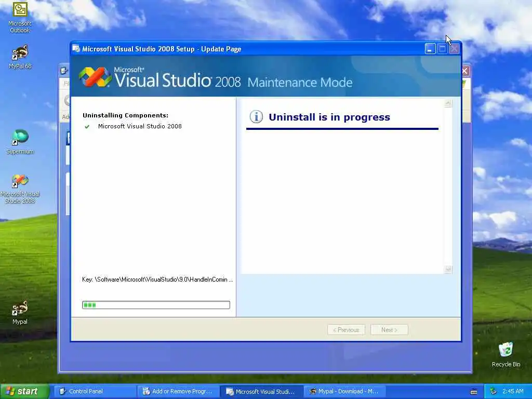Click the Maintenance Mode banner text
Image resolution: width=532 pixels, height=399 pixels.
pyautogui.click(x=300, y=83)
